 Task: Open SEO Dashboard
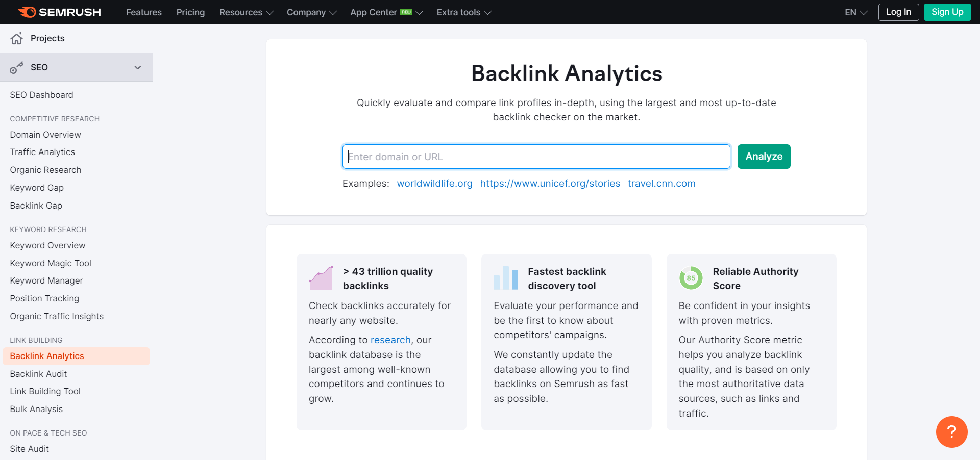41,95
